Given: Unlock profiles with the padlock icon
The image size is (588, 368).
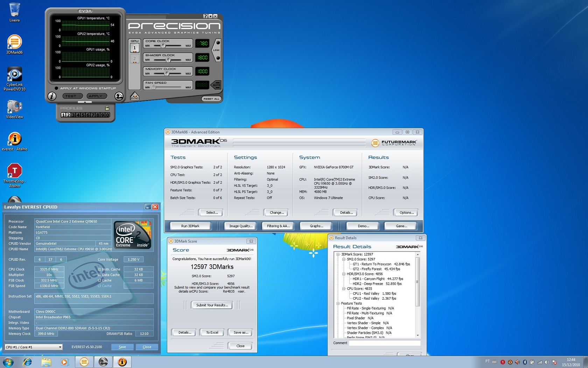Looking at the screenshot, I should [x=107, y=108].
